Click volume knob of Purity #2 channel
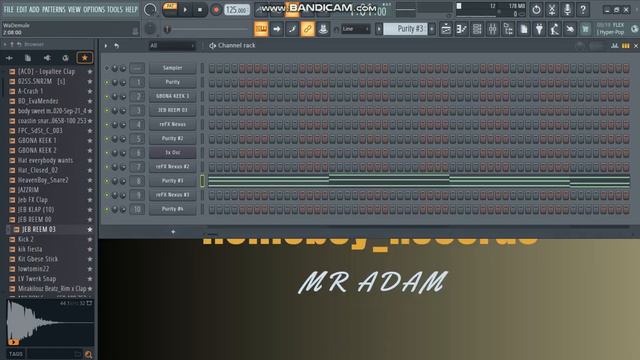This screenshot has height=360, width=640. point(122,139)
